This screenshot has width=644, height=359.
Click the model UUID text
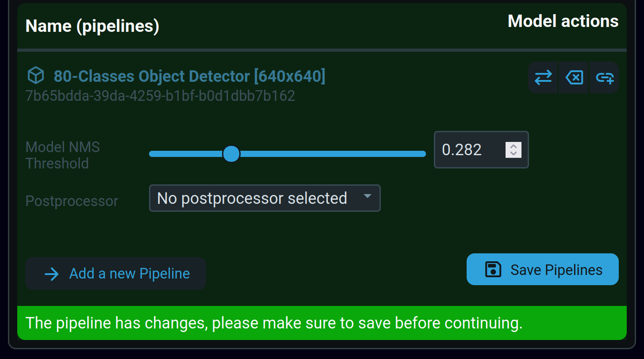(160, 96)
